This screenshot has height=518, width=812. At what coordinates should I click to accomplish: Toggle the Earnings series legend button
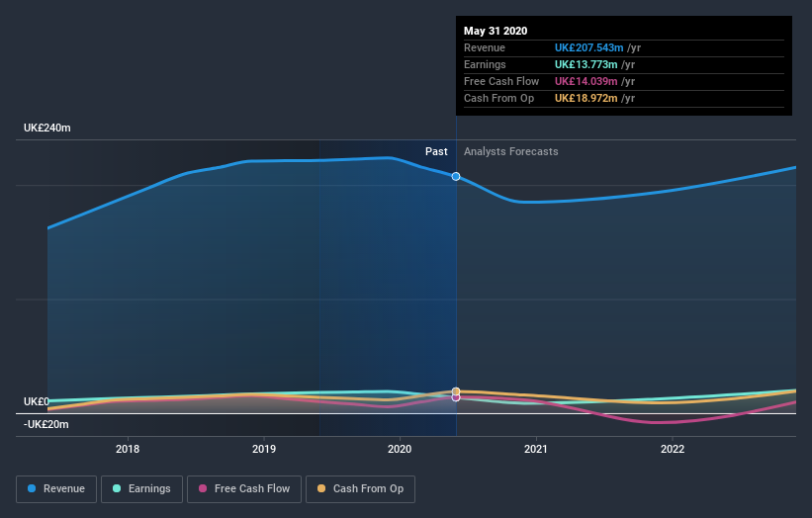[x=141, y=489]
